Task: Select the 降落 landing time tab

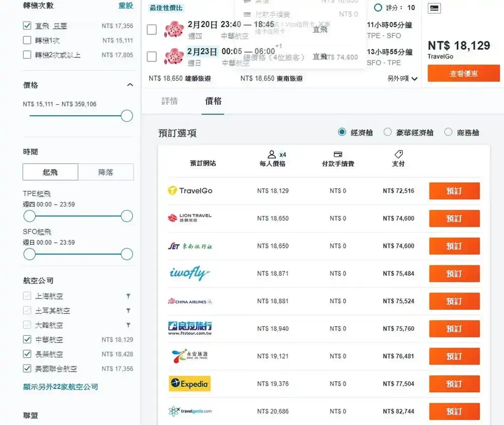Action: tap(106, 172)
